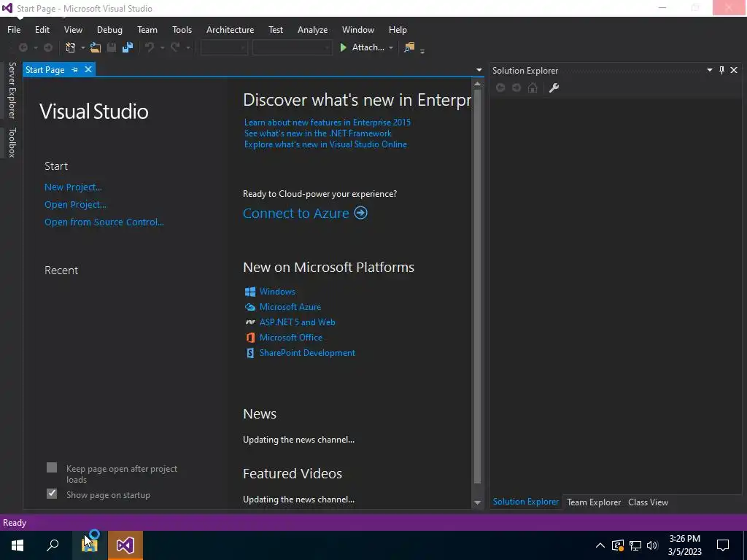Open the Edit menu
The image size is (747, 560).
(x=42, y=29)
